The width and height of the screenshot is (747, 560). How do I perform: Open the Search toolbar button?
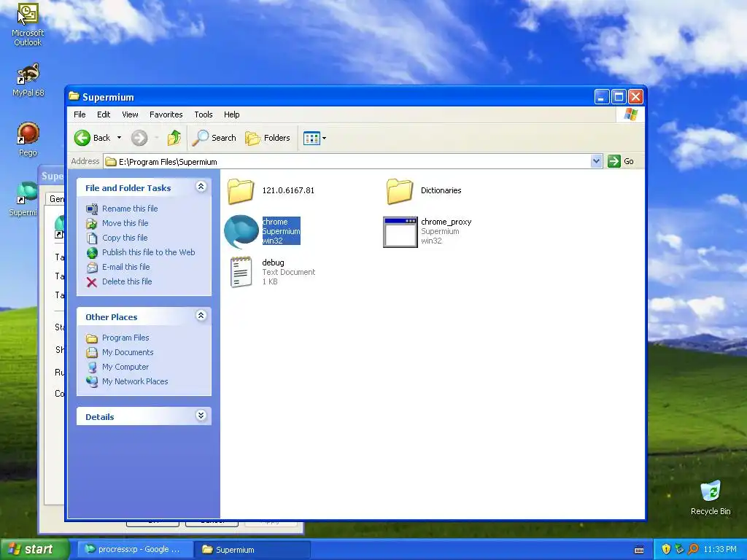tap(214, 138)
